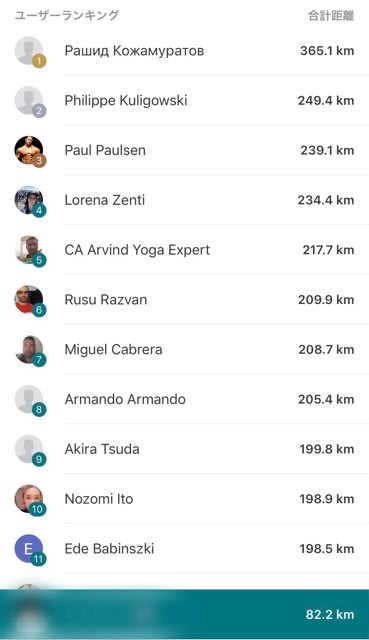
Task: Tap Rusu Razvan's avatar with badge 6
Action: 29,300
